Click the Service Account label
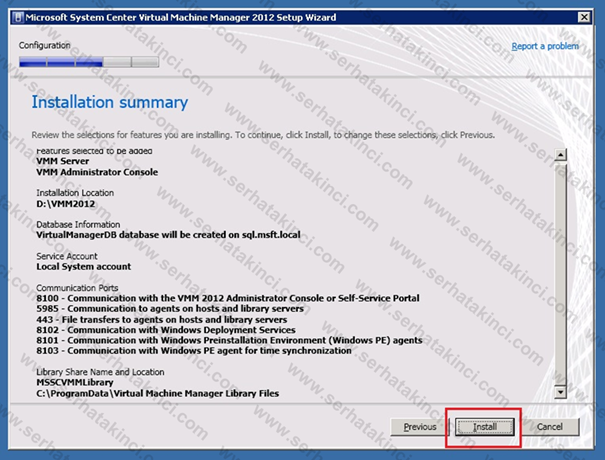 pos(67,256)
